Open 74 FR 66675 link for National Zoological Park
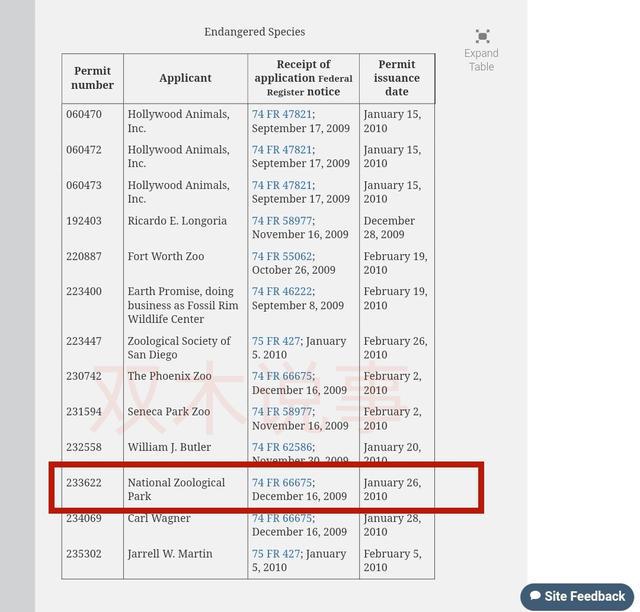Image resolution: width=640 pixels, height=612 pixels. 282,483
